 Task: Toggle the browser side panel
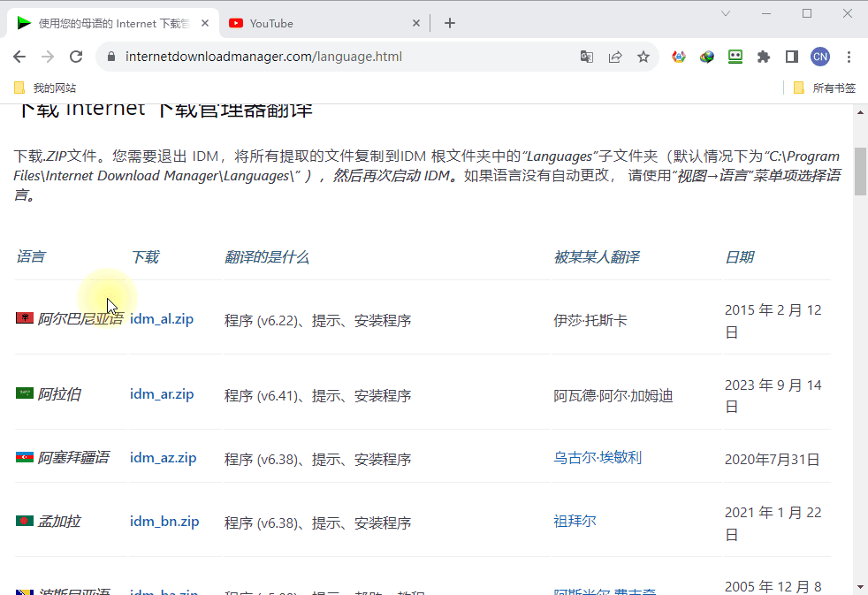(792, 57)
